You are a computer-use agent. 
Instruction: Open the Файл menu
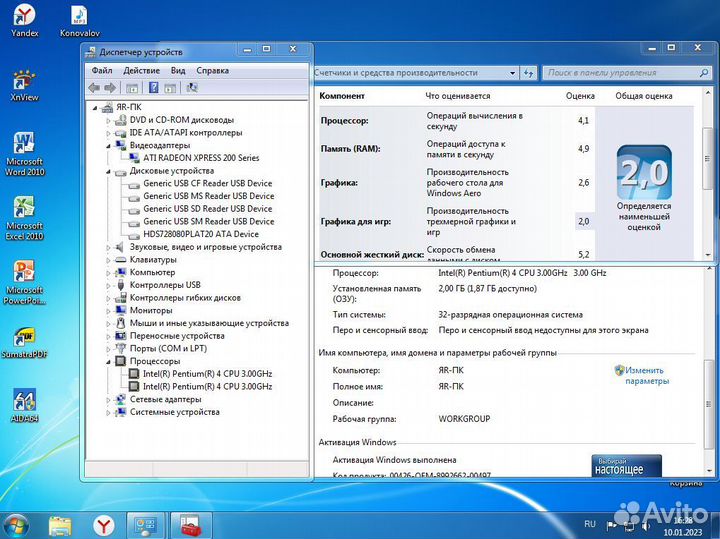102,71
